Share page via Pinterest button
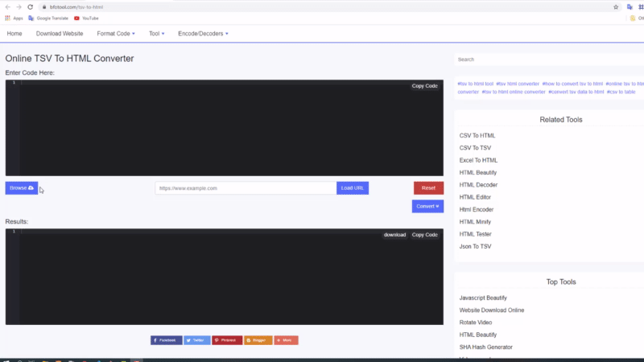This screenshot has width=644, height=362. pos(227,340)
